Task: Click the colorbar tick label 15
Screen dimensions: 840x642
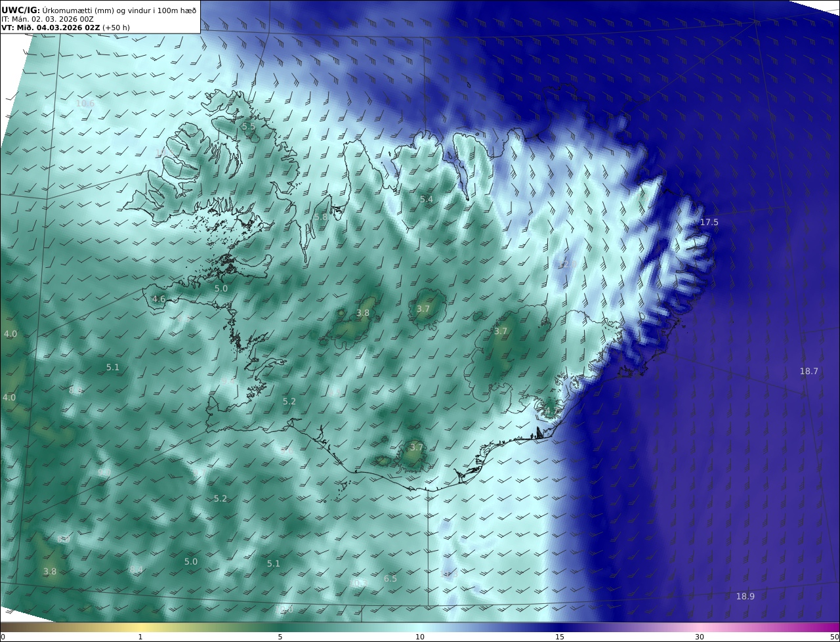Action: pos(560,637)
